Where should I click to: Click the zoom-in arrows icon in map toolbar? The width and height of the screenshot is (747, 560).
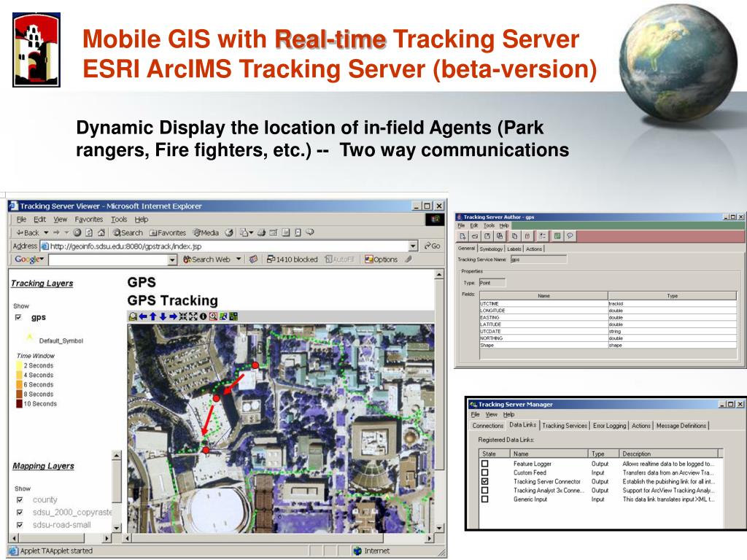tap(183, 316)
